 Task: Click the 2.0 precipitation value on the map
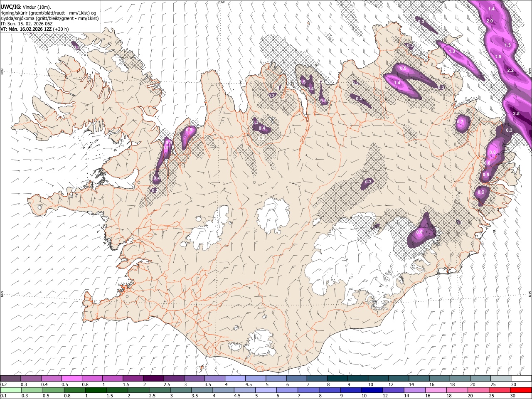pyautogui.click(x=489, y=21)
